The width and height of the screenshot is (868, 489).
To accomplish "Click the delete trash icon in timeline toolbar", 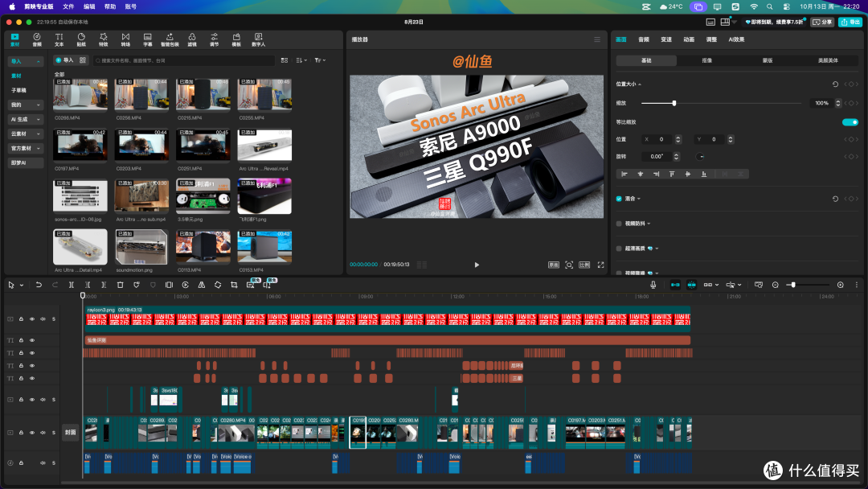I will click(120, 285).
